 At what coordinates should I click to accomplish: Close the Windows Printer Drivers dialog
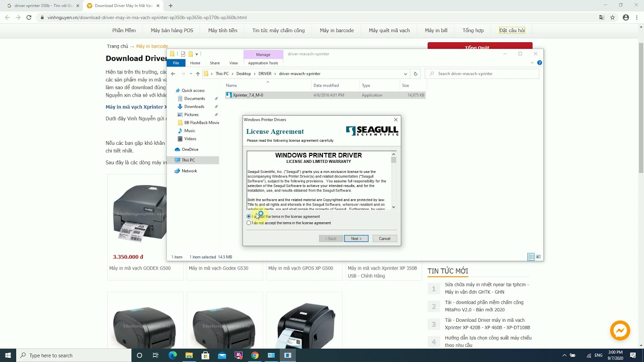pos(395,120)
